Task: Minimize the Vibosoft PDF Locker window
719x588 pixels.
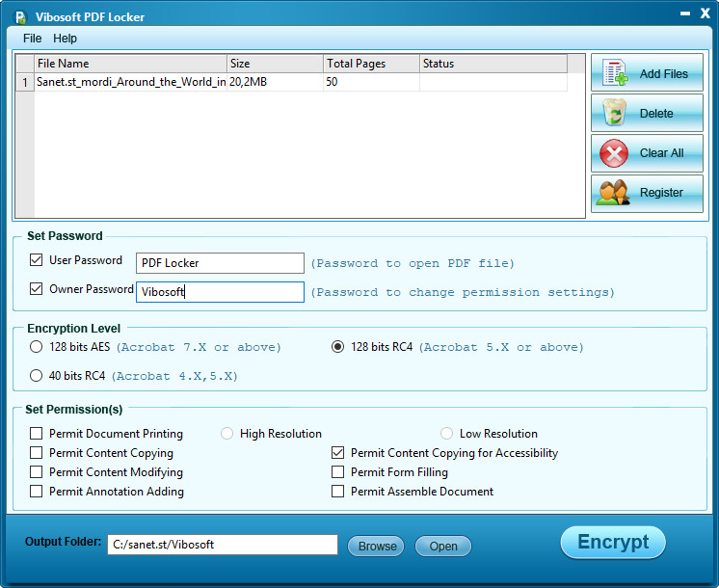Action: pyautogui.click(x=685, y=13)
